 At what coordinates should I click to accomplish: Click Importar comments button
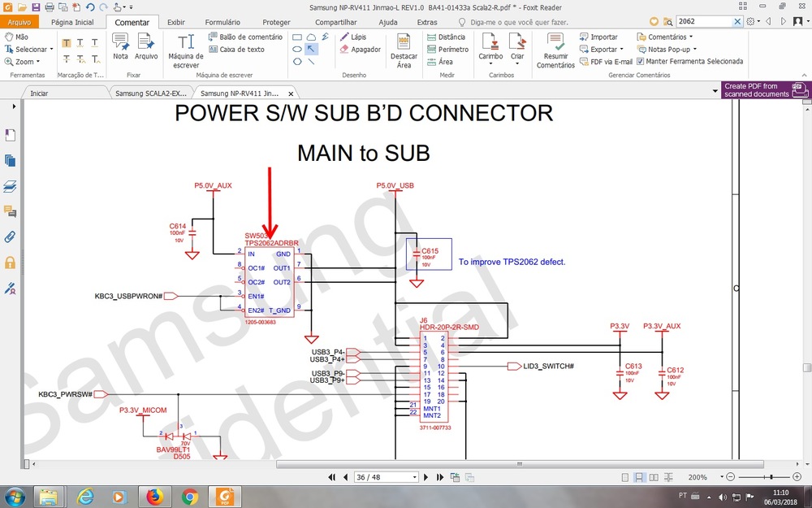coord(598,37)
